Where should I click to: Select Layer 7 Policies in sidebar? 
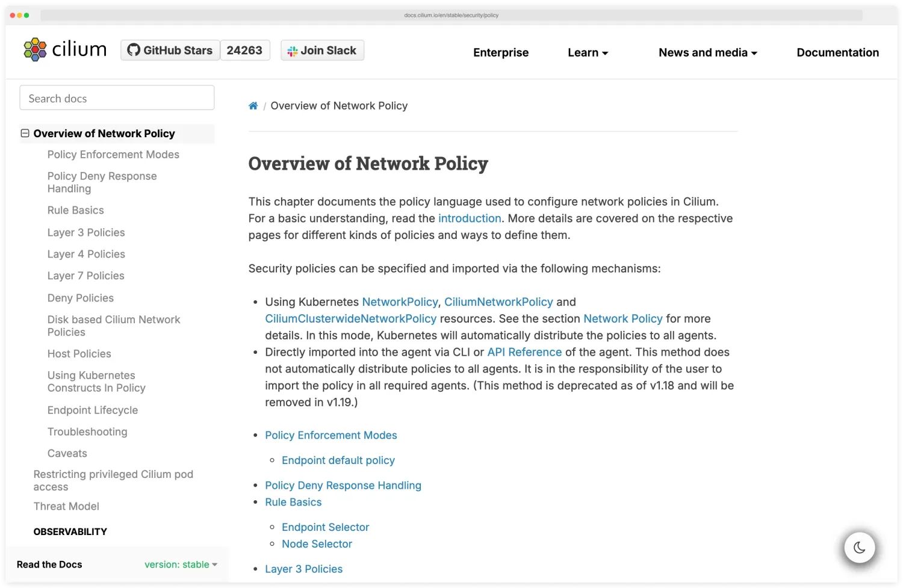[x=86, y=276]
